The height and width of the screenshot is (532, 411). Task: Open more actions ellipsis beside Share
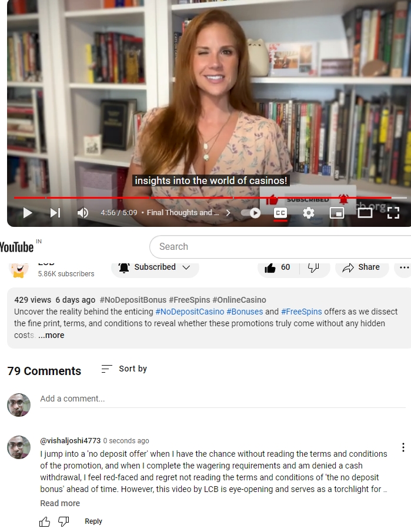pyautogui.click(x=404, y=267)
